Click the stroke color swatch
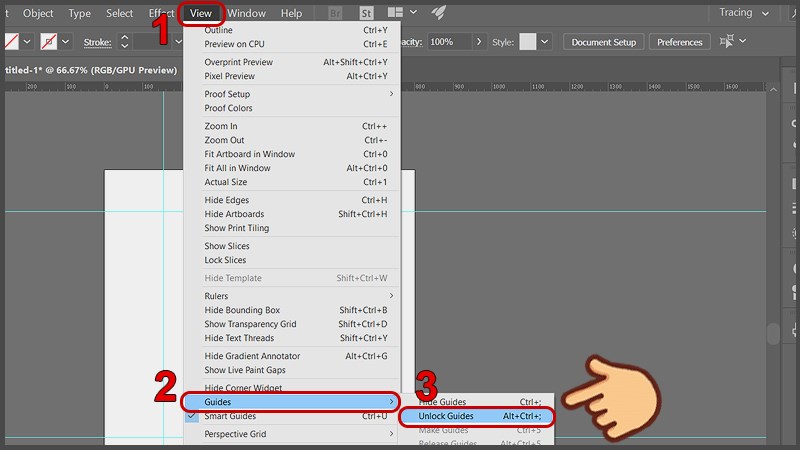 coord(48,41)
